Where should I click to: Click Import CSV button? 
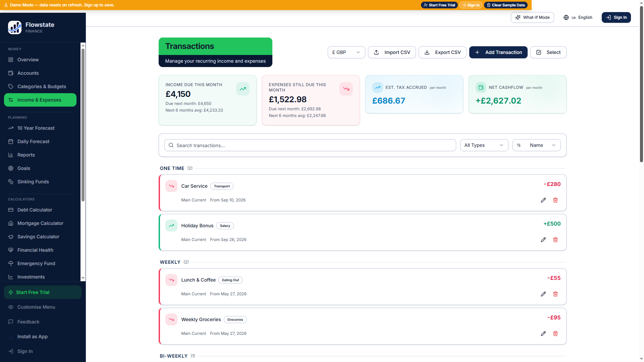point(392,52)
